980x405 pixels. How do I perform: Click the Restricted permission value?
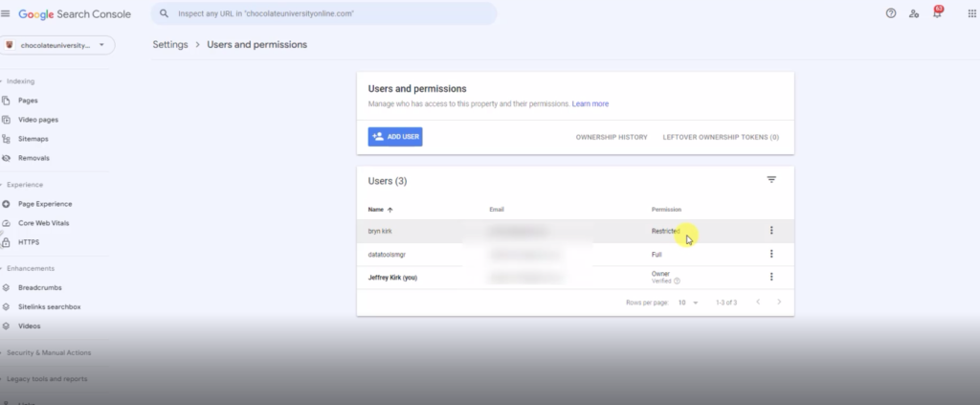click(666, 232)
